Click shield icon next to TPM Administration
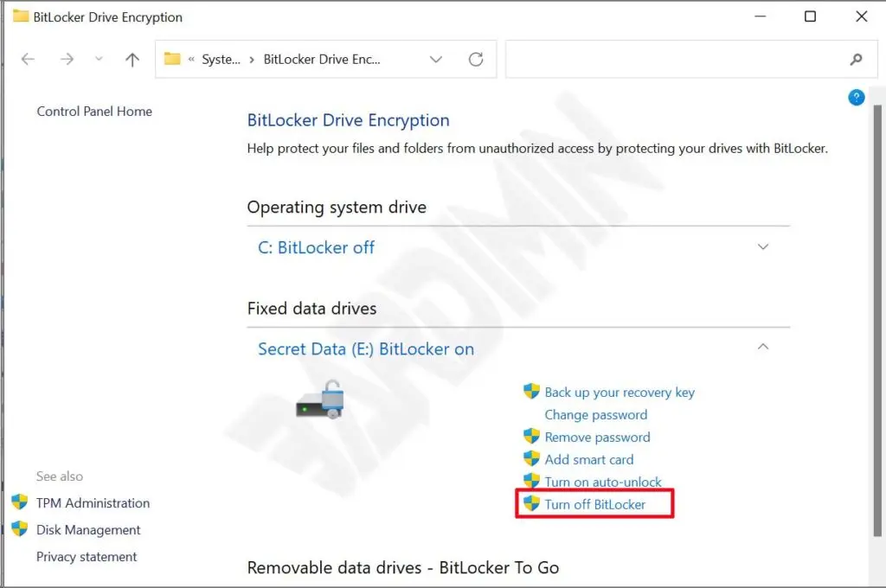 (x=20, y=502)
